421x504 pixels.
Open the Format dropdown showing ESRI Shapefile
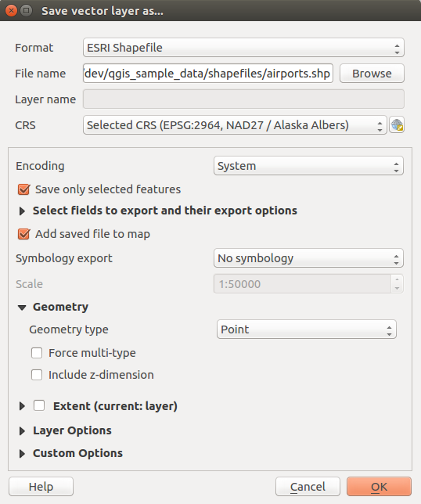[x=243, y=48]
